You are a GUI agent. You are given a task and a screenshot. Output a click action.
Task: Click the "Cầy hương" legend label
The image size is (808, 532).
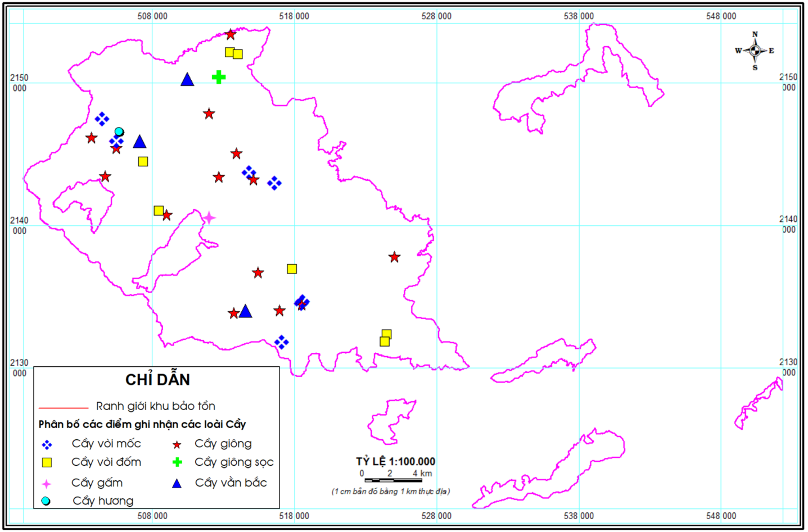pyautogui.click(x=103, y=501)
